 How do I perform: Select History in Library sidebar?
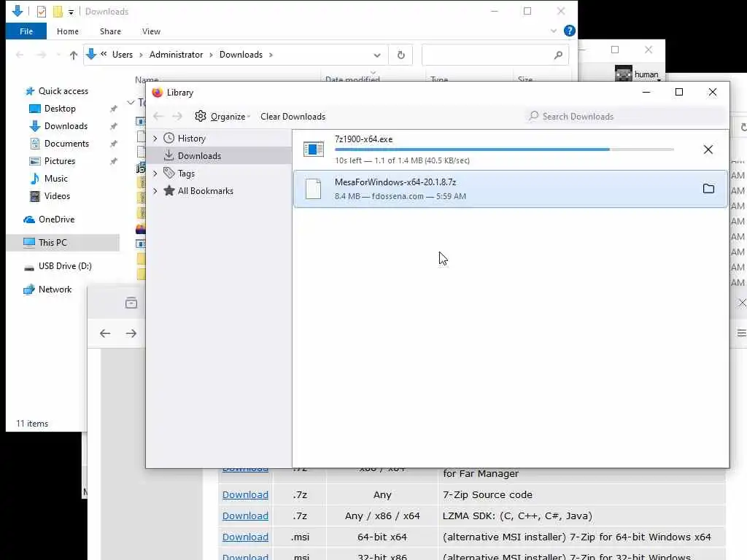click(192, 138)
